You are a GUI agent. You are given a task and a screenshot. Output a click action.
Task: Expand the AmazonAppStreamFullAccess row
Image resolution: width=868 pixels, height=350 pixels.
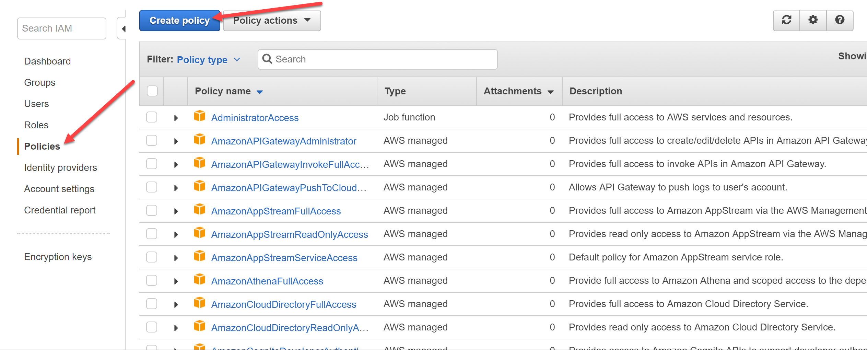(176, 211)
